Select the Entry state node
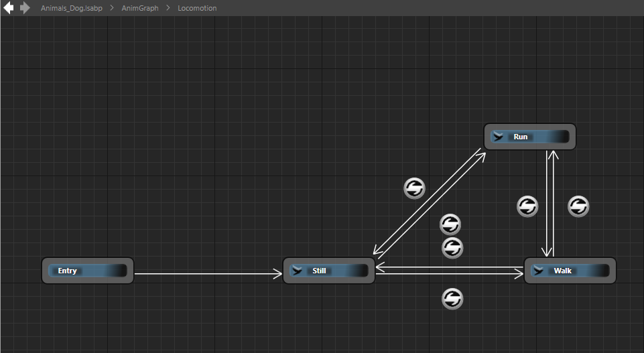This screenshot has width=644, height=353. 88,271
